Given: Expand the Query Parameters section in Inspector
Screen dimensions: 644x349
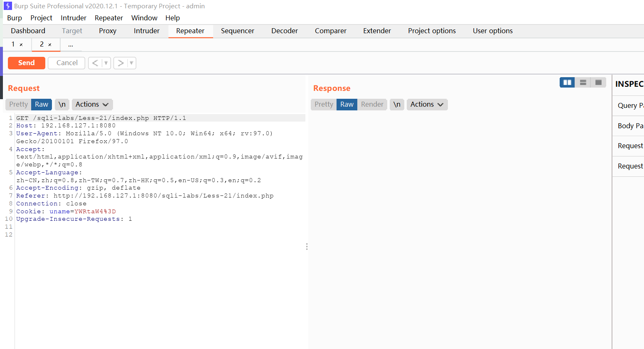Looking at the screenshot, I should click(628, 105).
